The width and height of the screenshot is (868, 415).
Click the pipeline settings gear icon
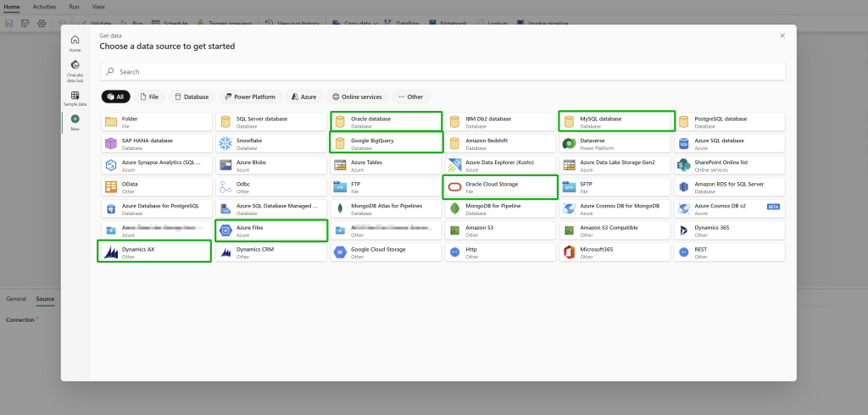point(42,24)
